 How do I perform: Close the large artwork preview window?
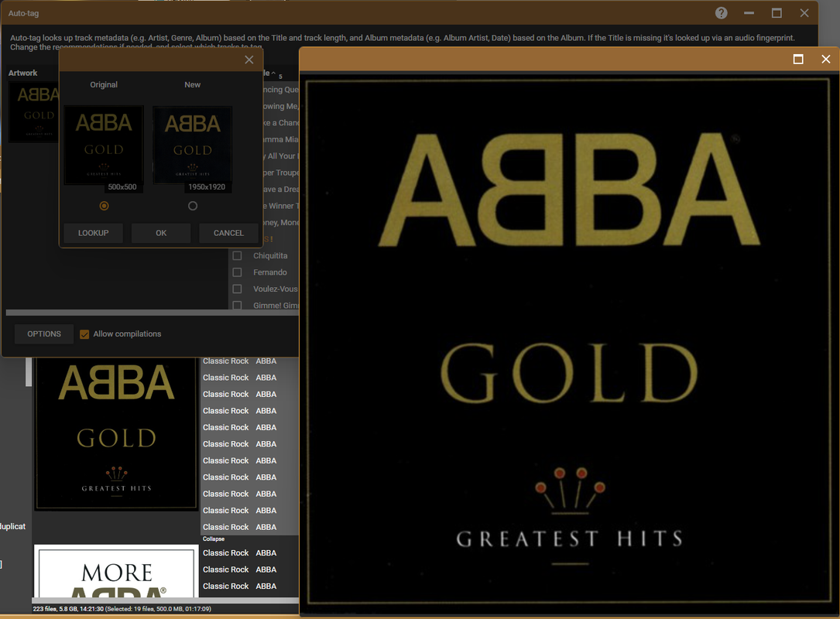point(825,59)
